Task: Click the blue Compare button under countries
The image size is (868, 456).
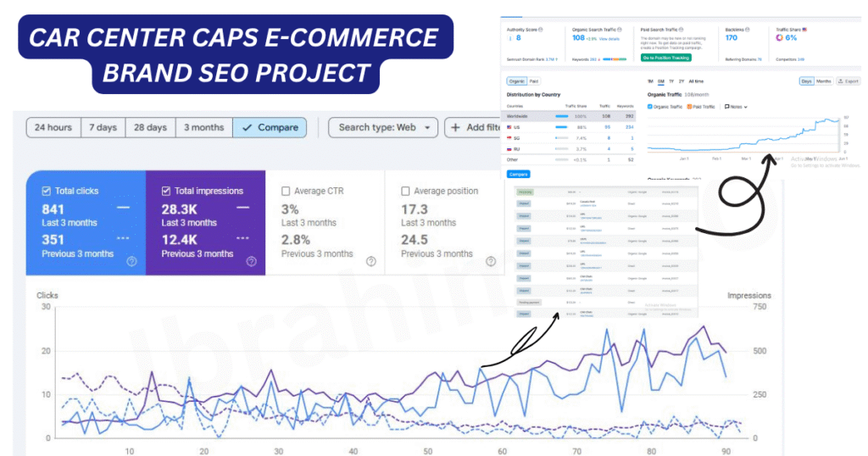Action: (518, 174)
